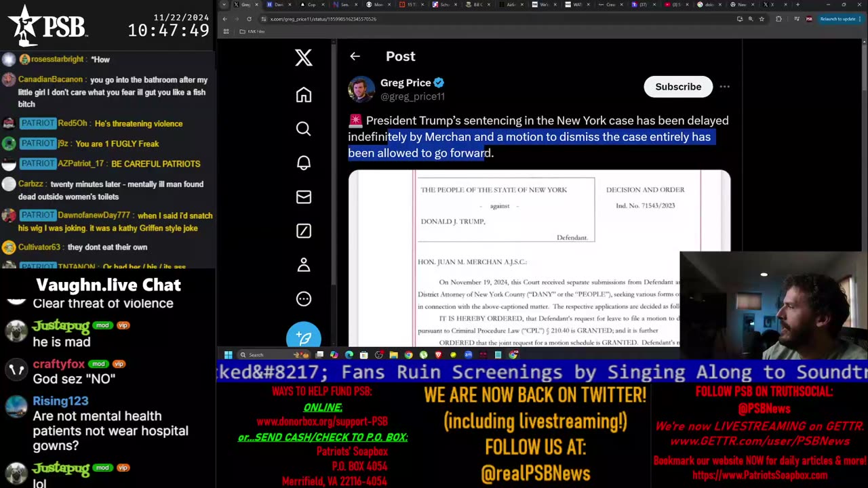Open Profile person icon

[303, 265]
